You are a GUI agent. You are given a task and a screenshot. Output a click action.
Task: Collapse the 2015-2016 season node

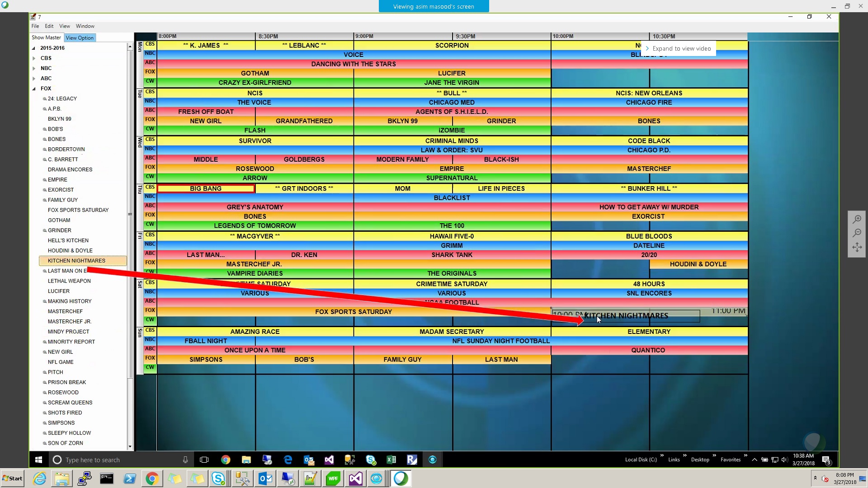click(x=33, y=48)
